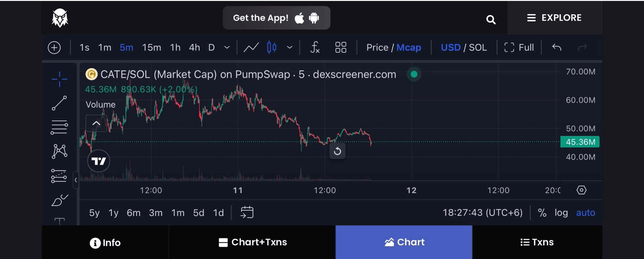Switch chart display to Price
This screenshot has height=259, width=644.
[377, 47]
